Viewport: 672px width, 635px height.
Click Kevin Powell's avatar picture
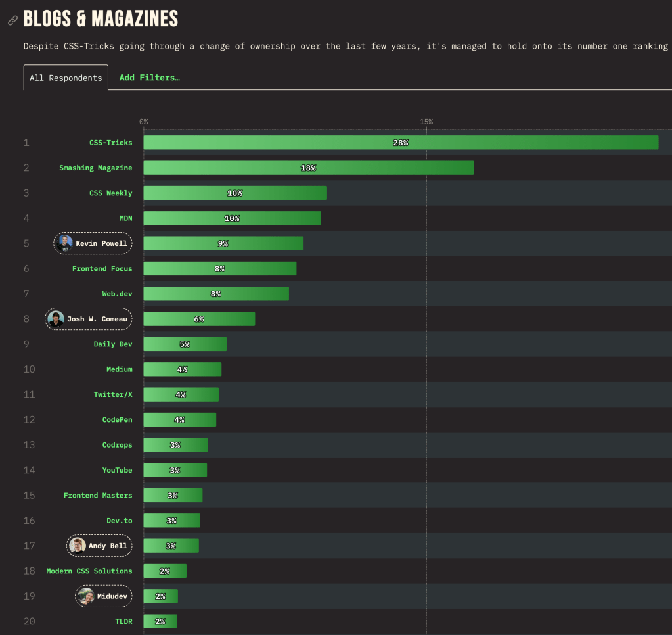(65, 243)
